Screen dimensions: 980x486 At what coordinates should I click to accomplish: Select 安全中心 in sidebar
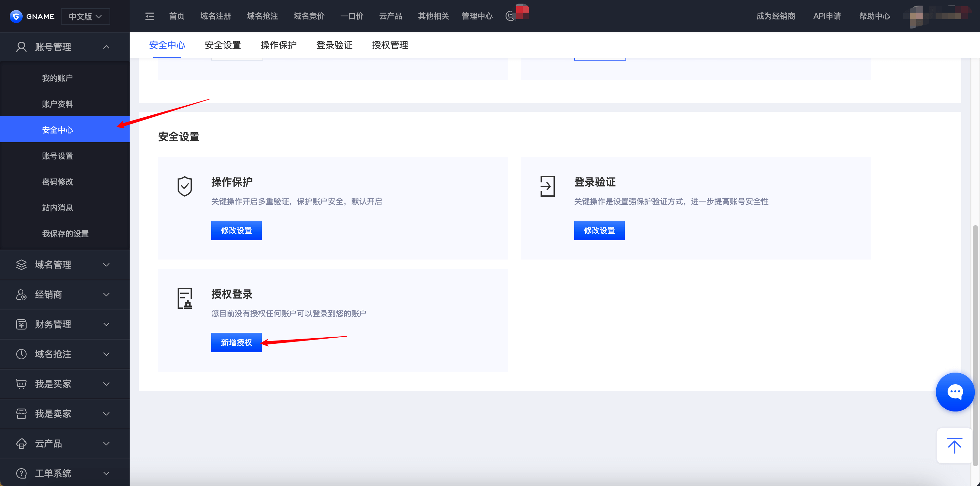tap(65, 130)
